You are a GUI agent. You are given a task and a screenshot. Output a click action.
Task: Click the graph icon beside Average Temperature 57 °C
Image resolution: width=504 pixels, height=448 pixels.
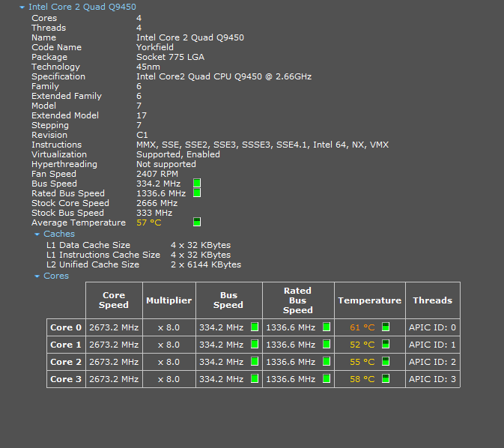[x=197, y=222]
